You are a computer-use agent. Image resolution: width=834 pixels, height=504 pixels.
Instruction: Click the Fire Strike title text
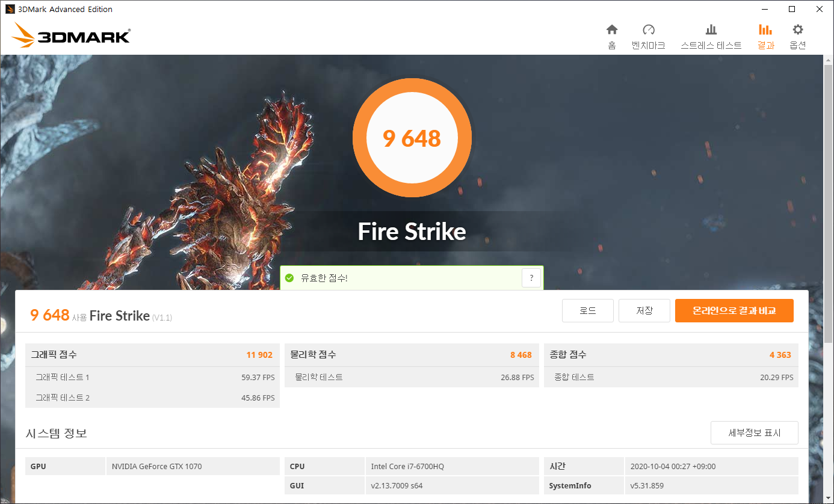(x=412, y=232)
